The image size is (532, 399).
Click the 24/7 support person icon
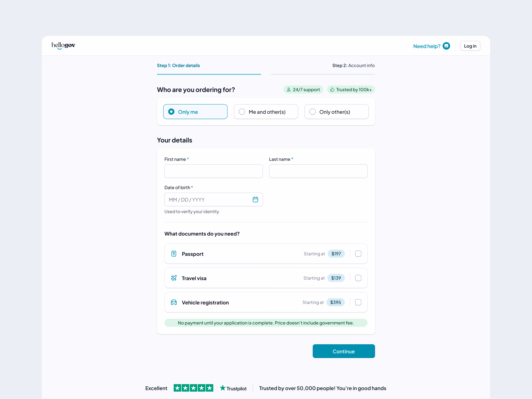pyautogui.click(x=289, y=89)
